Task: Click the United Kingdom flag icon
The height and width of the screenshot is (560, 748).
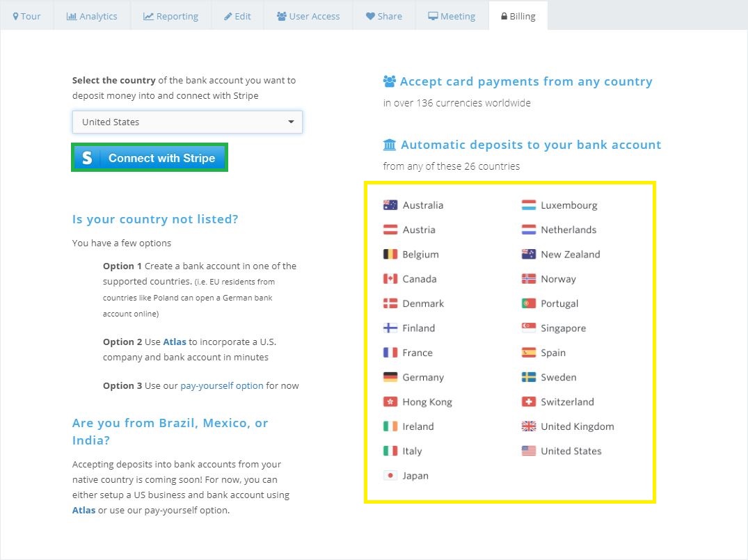Action: tap(529, 426)
